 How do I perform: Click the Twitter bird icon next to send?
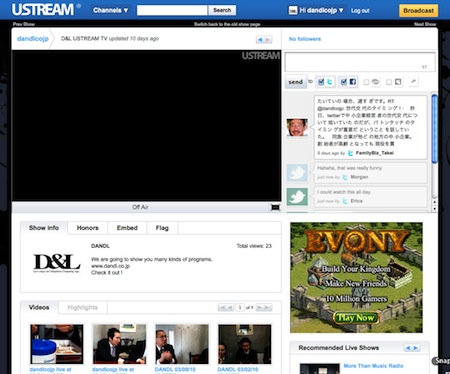click(x=330, y=82)
